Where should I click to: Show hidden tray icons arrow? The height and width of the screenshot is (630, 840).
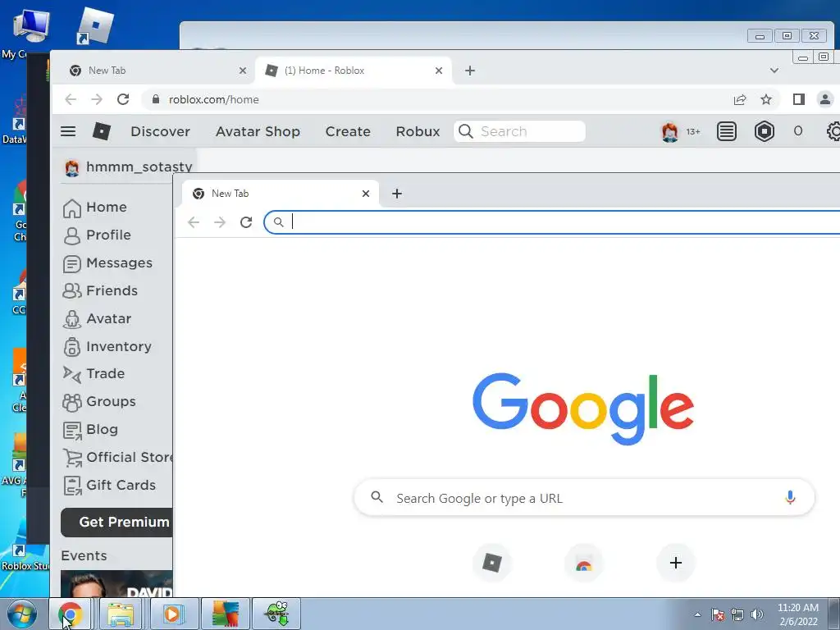pos(697,614)
